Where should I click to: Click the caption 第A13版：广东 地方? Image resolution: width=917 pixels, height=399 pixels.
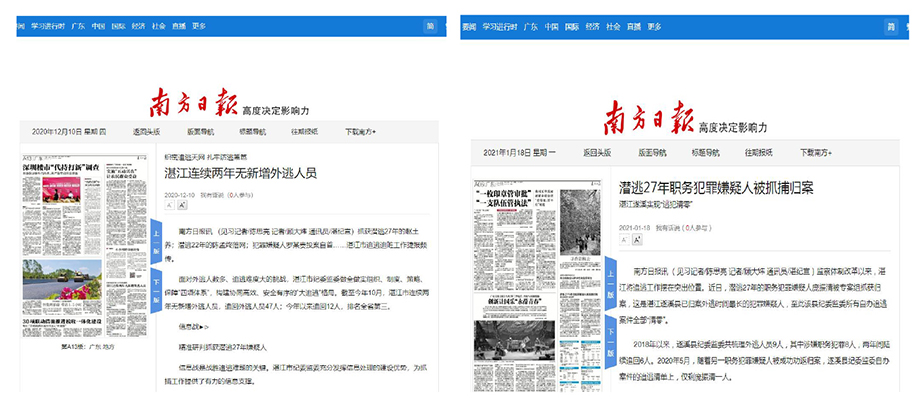coord(88,346)
